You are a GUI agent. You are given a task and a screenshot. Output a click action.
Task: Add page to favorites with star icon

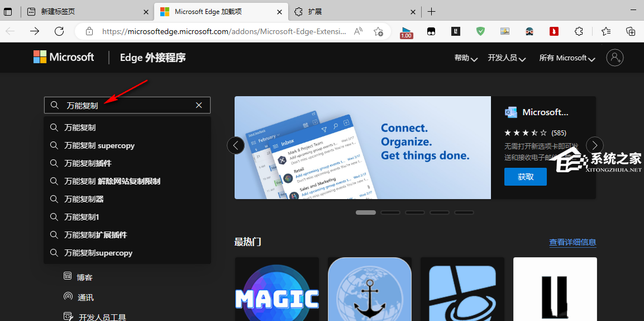(x=378, y=31)
